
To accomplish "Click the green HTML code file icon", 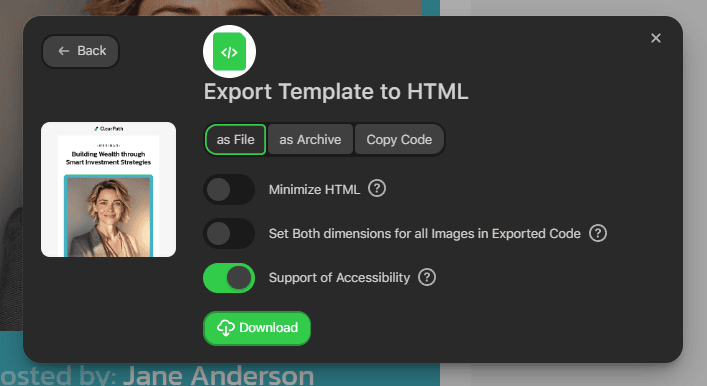I will pos(229,51).
